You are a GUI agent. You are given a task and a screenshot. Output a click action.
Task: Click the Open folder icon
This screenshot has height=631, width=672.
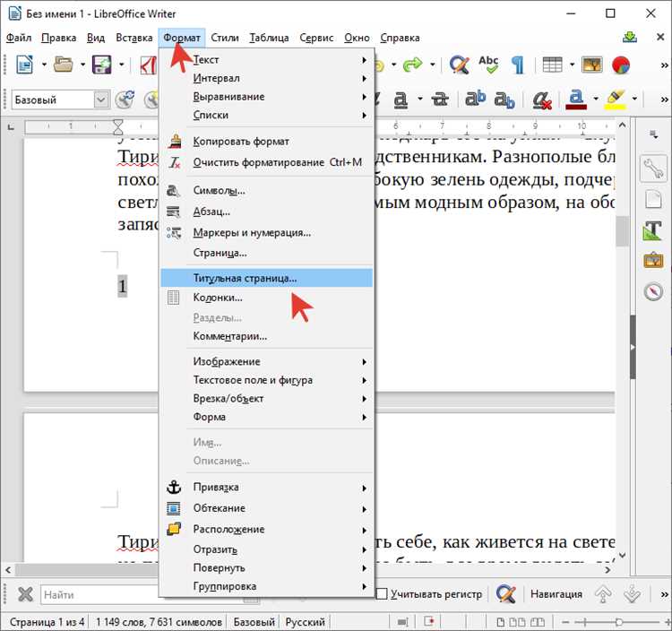[x=63, y=65]
